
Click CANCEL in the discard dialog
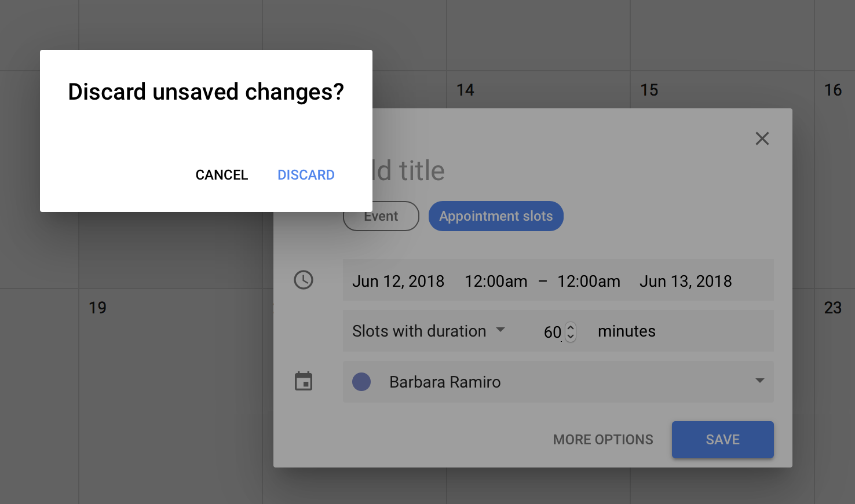pos(222,175)
